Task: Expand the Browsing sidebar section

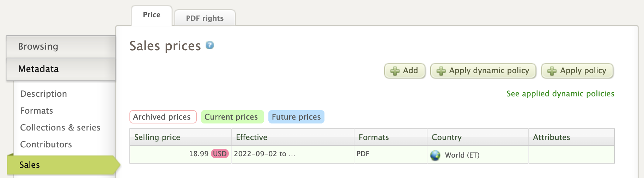Action: coord(61,46)
